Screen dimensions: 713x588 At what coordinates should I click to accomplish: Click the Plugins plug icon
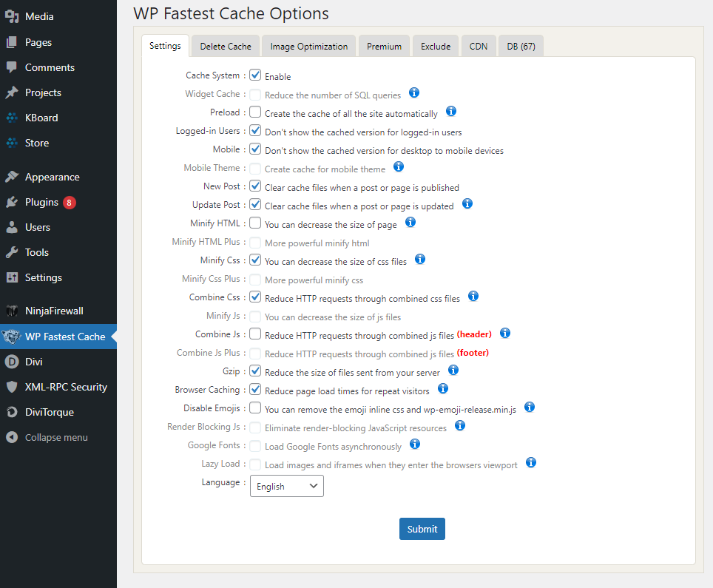click(12, 202)
